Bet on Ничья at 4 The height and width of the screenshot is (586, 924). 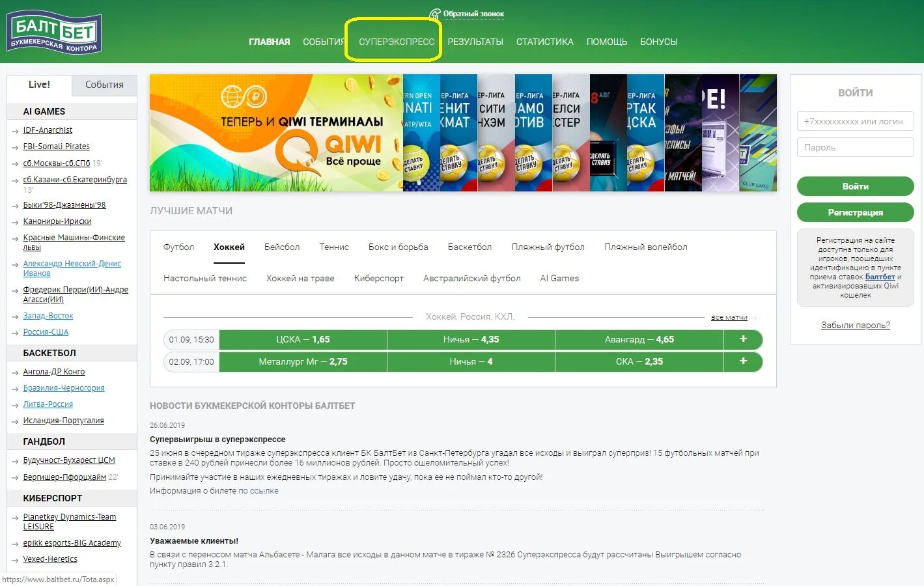(471, 361)
